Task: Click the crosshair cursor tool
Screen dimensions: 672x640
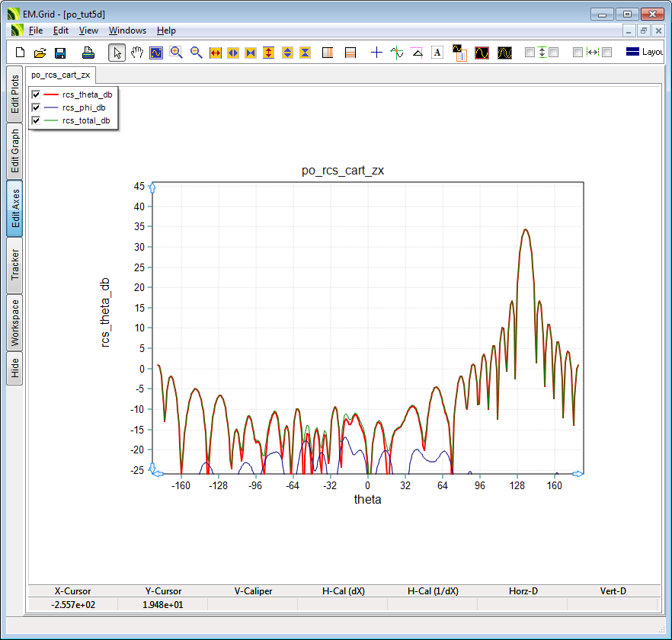Action: [x=376, y=53]
